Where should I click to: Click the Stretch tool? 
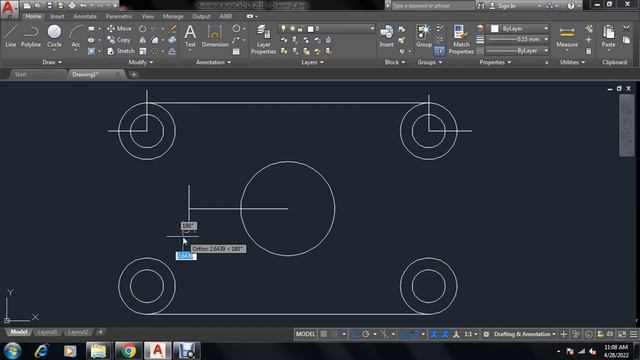[120, 51]
